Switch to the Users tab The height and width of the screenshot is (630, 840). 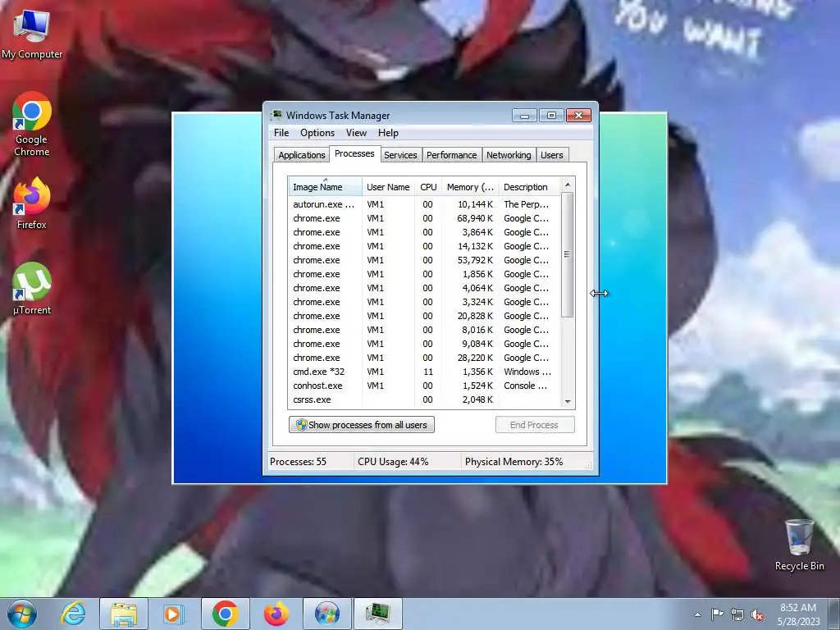click(x=552, y=155)
